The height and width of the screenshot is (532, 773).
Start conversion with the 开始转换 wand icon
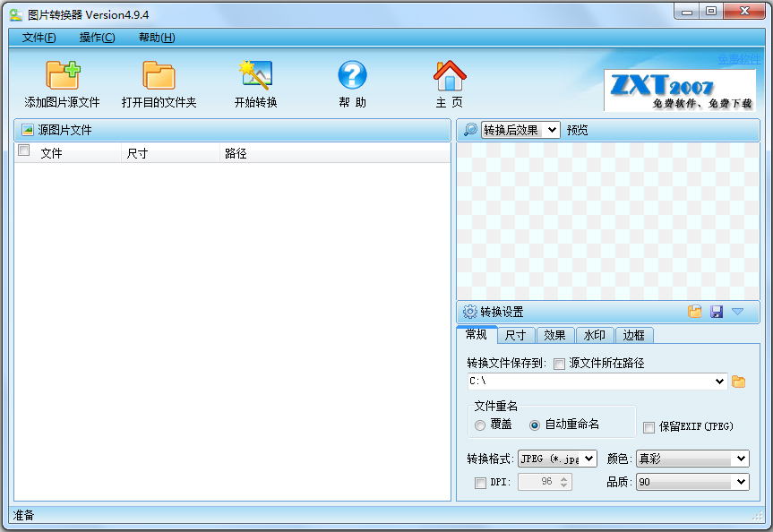pyautogui.click(x=256, y=75)
